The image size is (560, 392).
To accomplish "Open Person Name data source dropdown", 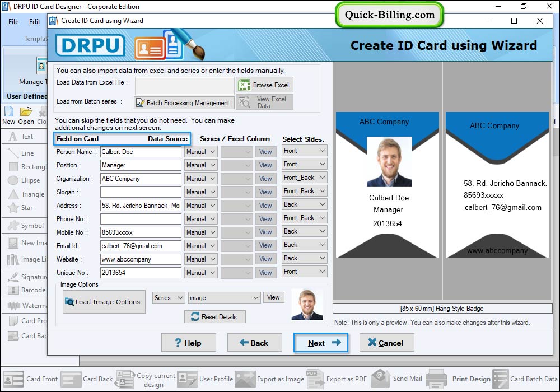I will coord(200,152).
